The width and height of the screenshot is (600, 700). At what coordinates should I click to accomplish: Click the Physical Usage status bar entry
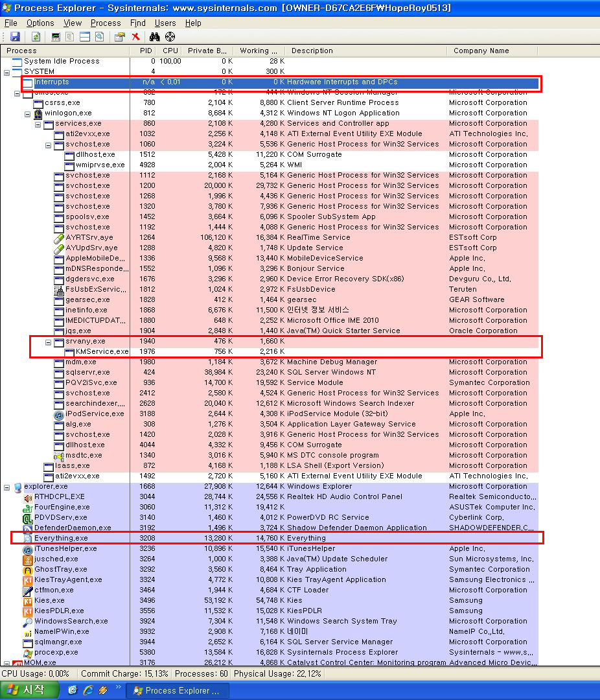(277, 673)
